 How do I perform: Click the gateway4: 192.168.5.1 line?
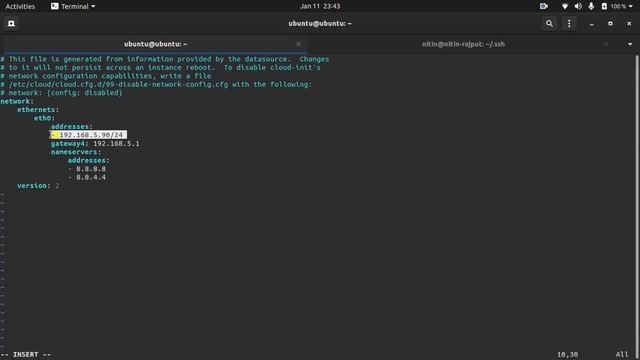point(95,144)
